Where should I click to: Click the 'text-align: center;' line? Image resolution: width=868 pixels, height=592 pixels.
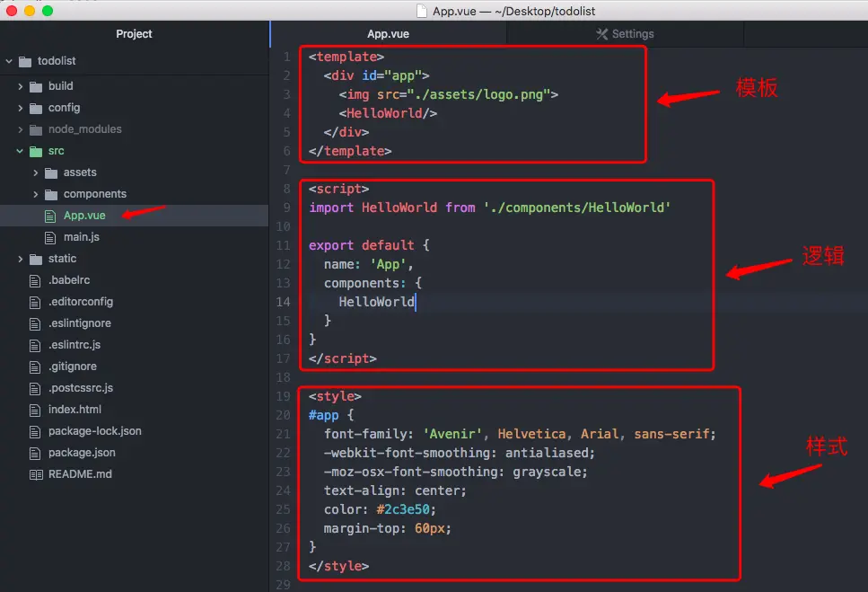(x=395, y=490)
